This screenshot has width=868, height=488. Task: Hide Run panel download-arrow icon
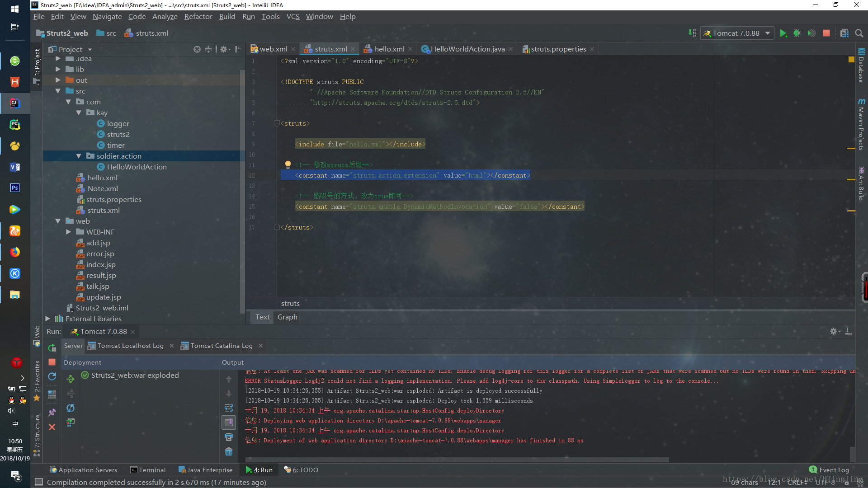click(849, 331)
